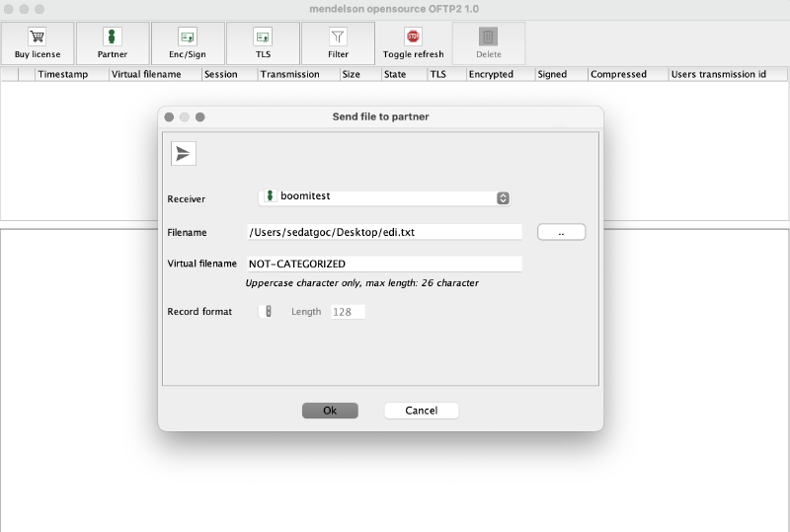
Task: Select the boomitest Receiver combo box
Action: point(384,198)
